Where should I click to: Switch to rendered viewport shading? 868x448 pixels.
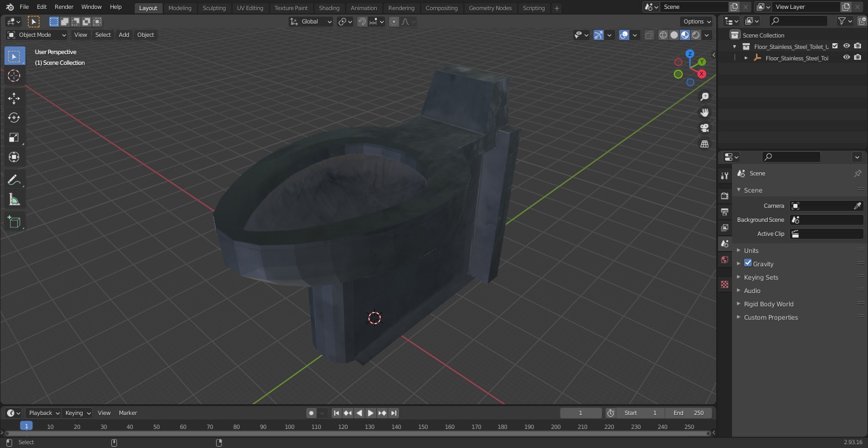click(696, 35)
